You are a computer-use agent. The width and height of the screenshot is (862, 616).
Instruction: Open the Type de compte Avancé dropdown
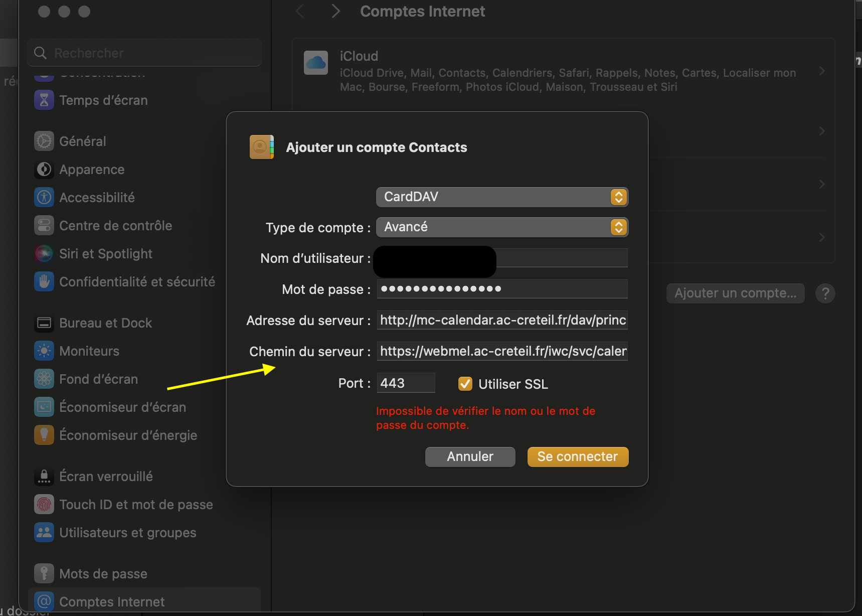[x=502, y=227]
